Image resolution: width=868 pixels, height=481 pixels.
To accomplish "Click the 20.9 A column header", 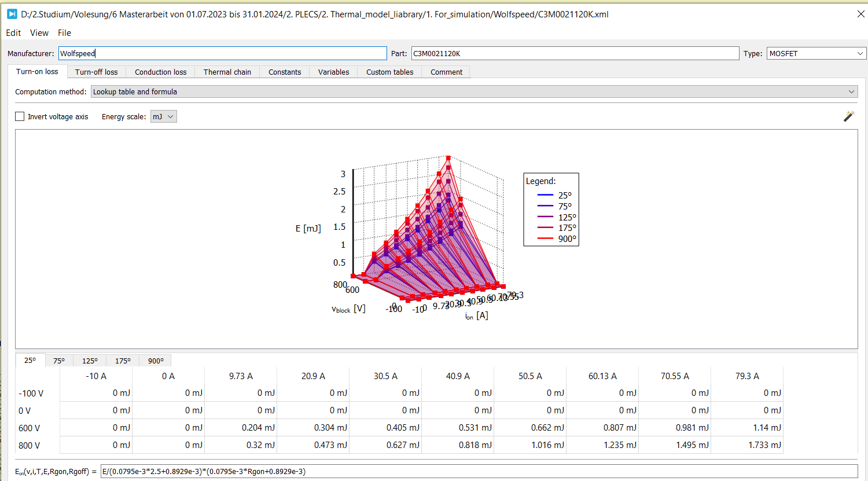I will pyautogui.click(x=313, y=376).
